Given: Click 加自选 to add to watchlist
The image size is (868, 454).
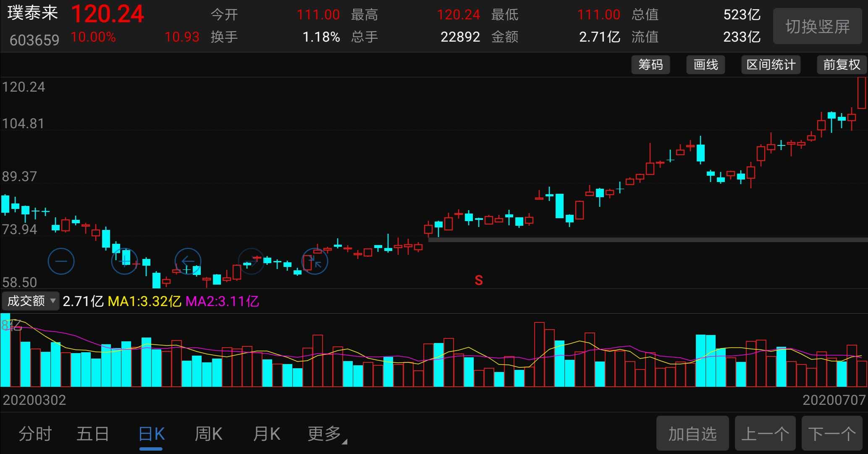Looking at the screenshot, I should pyautogui.click(x=692, y=434).
